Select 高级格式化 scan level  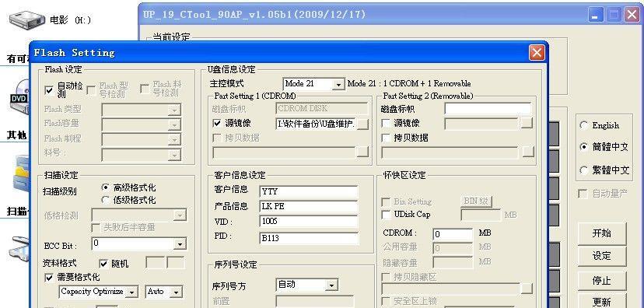pos(106,187)
